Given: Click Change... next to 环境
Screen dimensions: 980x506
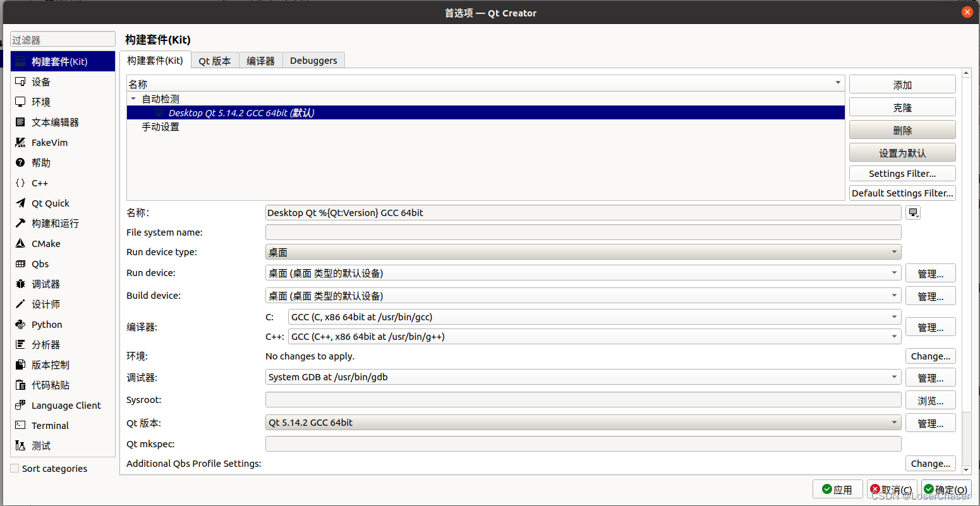Looking at the screenshot, I should 931,356.
